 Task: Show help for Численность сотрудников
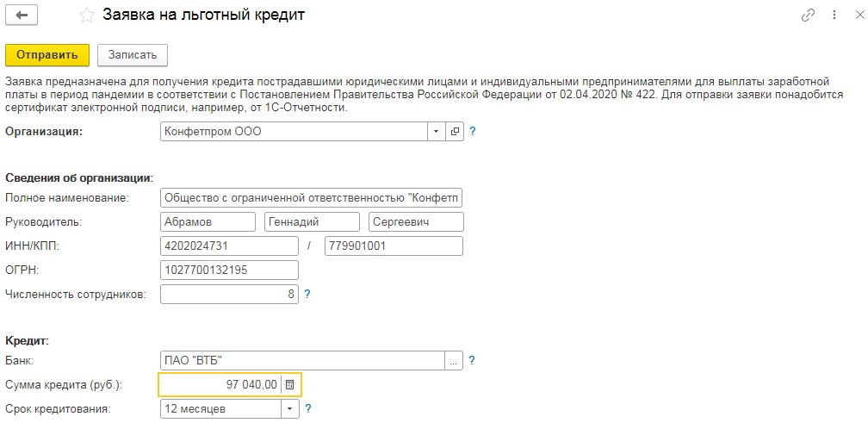[x=307, y=295]
